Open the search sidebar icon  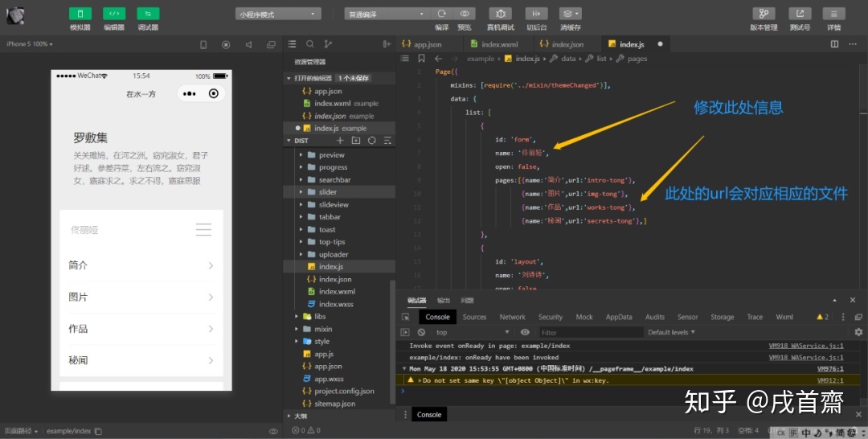(x=310, y=44)
